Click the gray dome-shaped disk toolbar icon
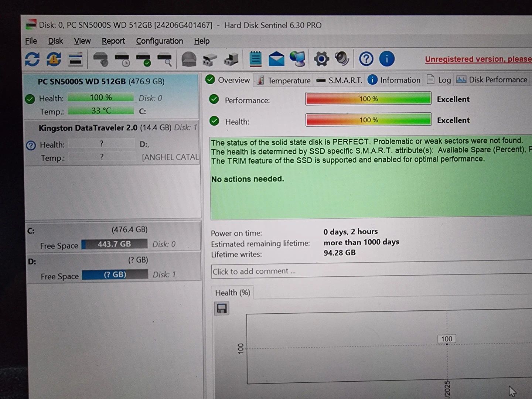 tap(189, 59)
